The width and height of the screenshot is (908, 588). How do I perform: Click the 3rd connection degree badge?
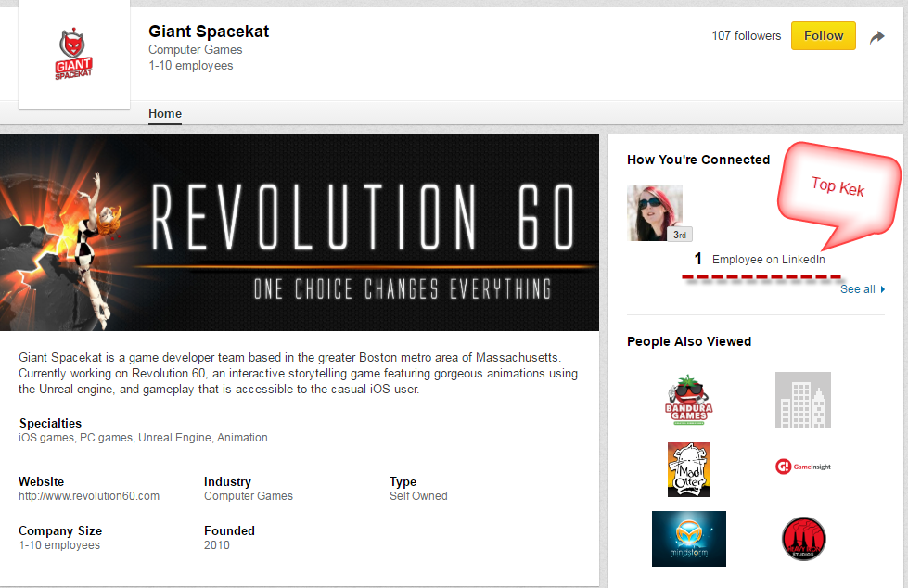[x=680, y=235]
